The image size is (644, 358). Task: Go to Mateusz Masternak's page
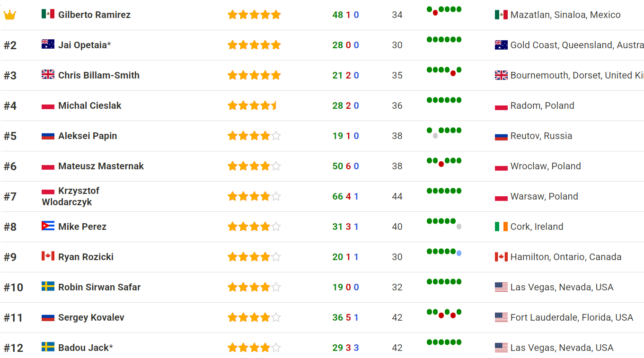tap(101, 166)
